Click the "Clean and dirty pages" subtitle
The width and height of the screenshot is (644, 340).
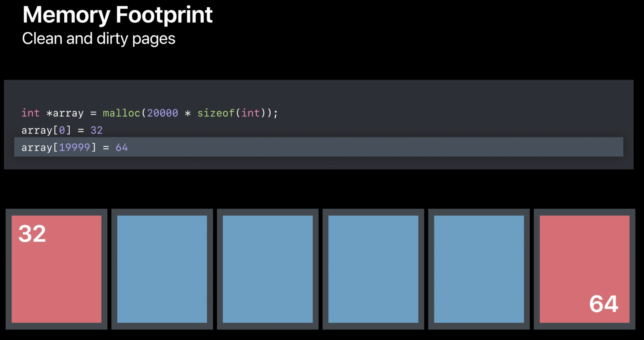[99, 39]
